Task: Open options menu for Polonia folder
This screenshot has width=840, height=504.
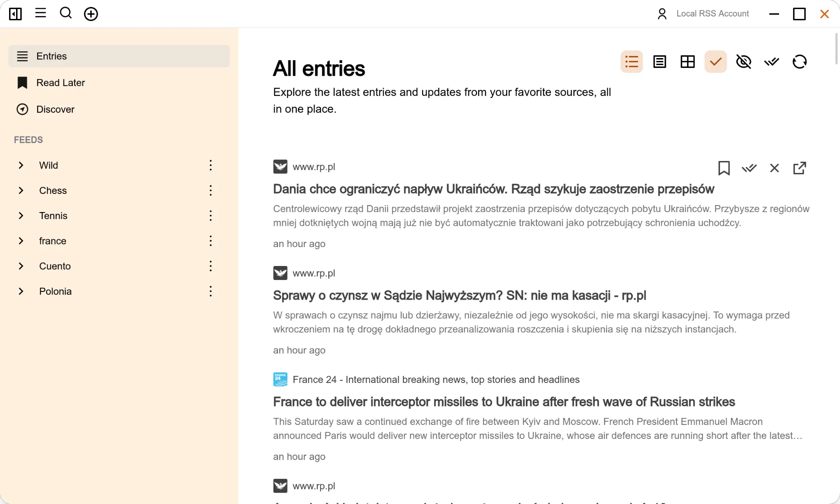Action: point(210,291)
